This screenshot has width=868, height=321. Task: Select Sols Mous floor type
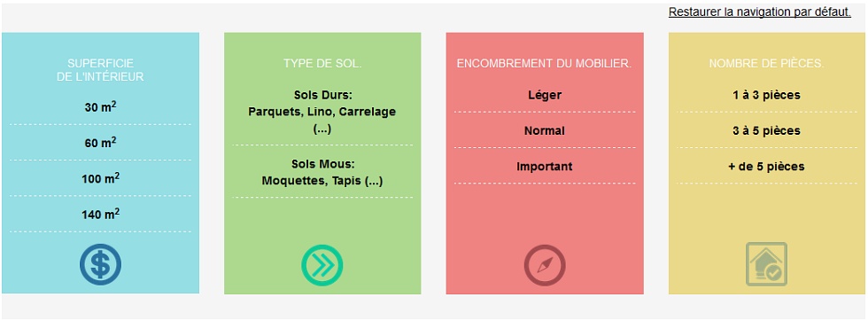[x=322, y=172]
